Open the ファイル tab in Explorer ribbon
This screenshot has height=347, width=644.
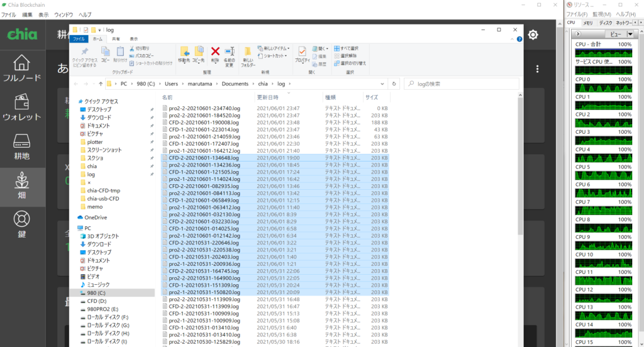79,39
